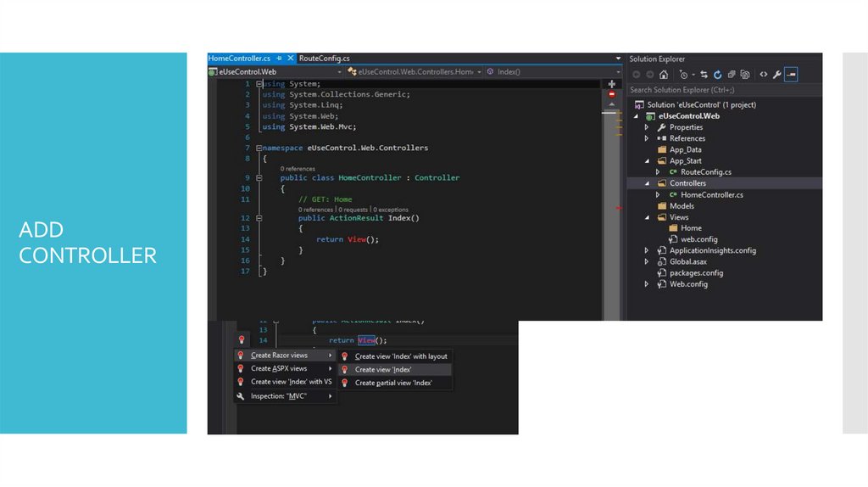
Task: Click the split editor plus icon
Action: click(x=612, y=84)
